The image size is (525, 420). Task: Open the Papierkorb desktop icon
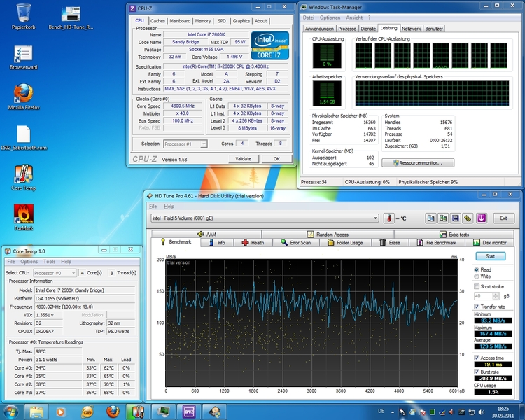pos(23,16)
